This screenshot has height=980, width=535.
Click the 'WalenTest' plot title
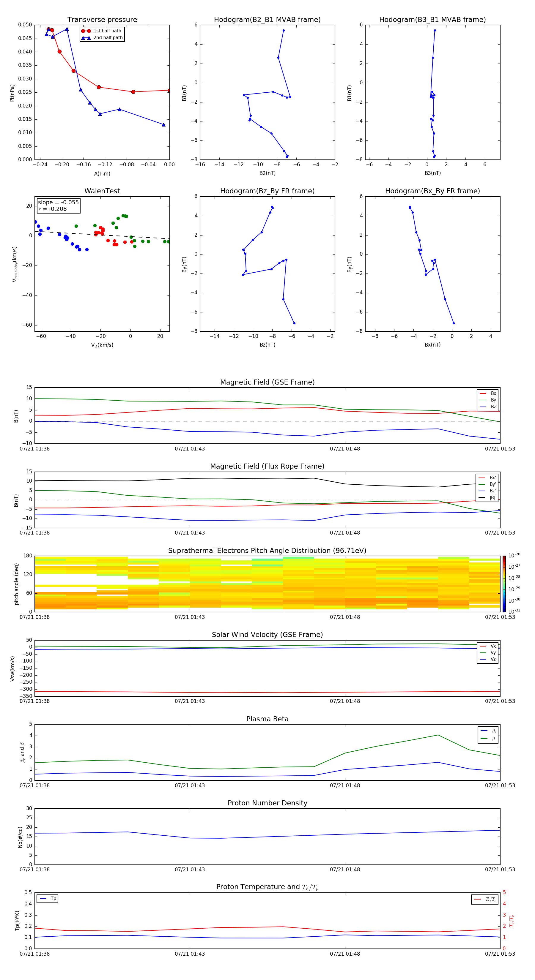click(102, 191)
